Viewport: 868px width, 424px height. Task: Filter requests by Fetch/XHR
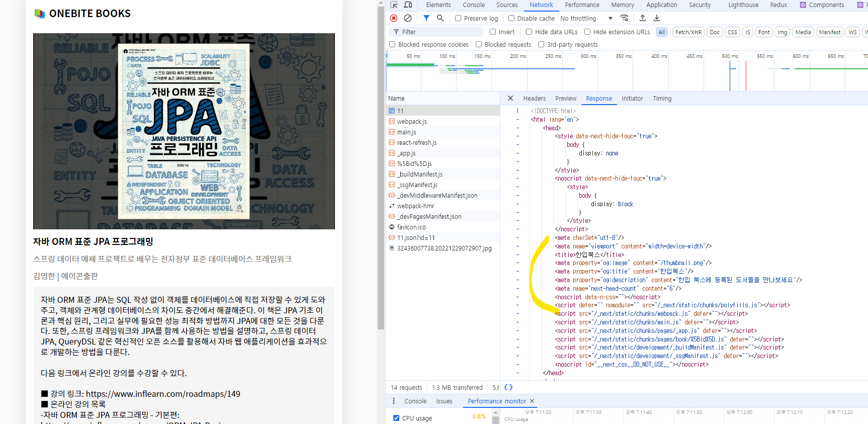688,32
